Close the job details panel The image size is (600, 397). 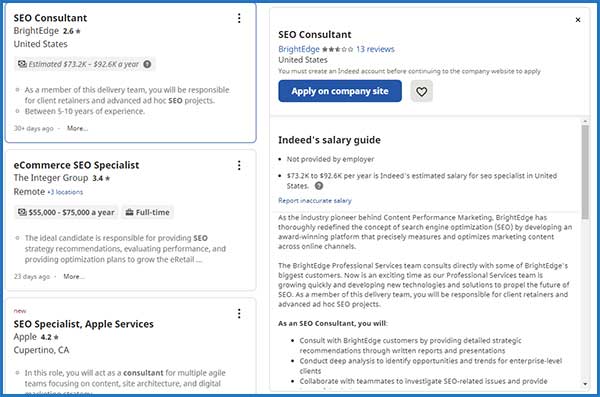pos(578,20)
